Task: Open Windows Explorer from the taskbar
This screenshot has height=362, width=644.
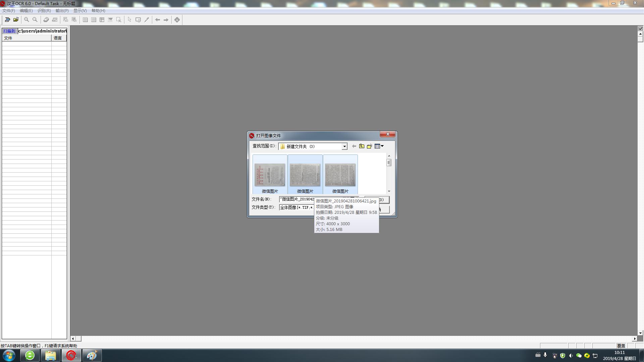Action: (x=50, y=355)
